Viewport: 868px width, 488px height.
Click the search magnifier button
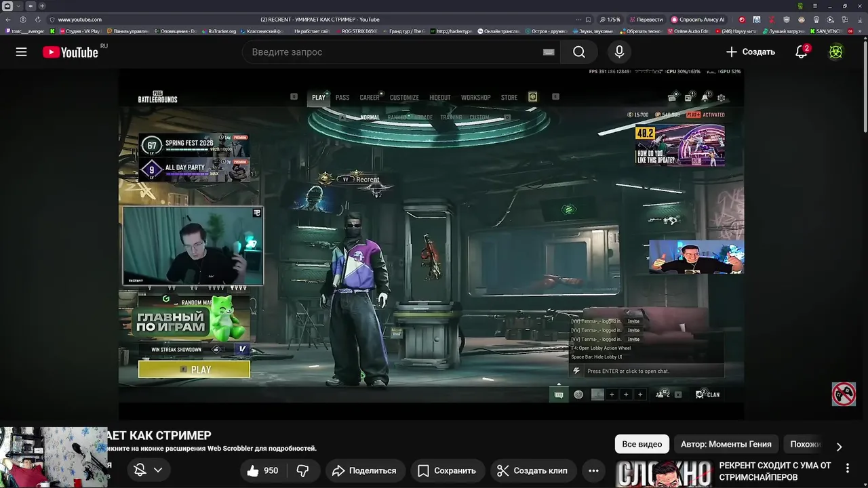[x=578, y=52]
